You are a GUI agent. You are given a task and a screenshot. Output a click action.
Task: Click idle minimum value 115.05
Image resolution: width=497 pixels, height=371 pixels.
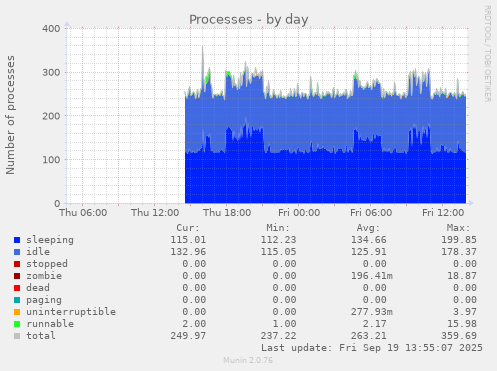point(278,252)
